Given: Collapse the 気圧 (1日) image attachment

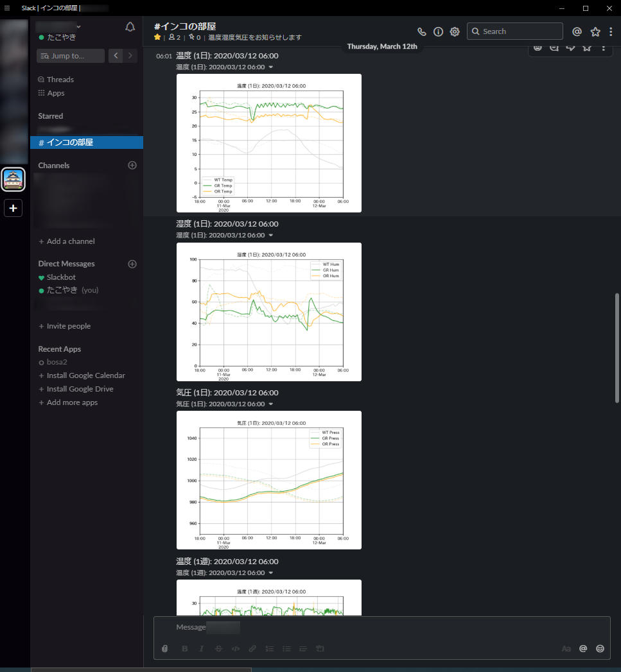Looking at the screenshot, I should coord(270,404).
